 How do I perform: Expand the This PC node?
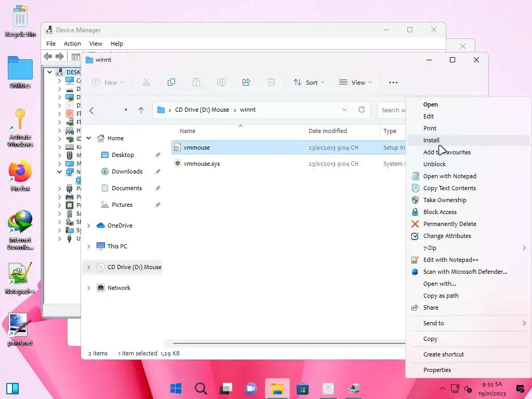(x=89, y=246)
